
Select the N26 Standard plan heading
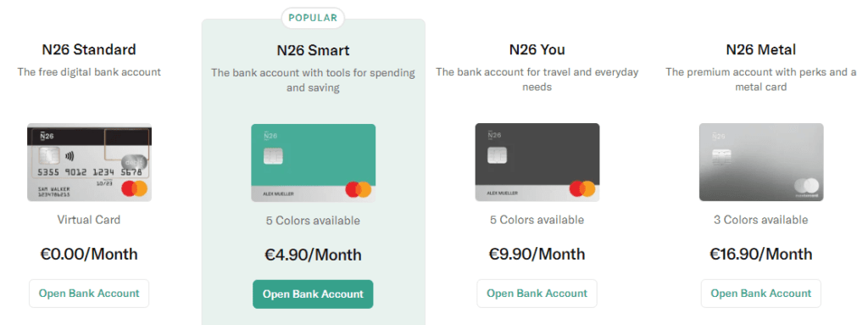(89, 49)
